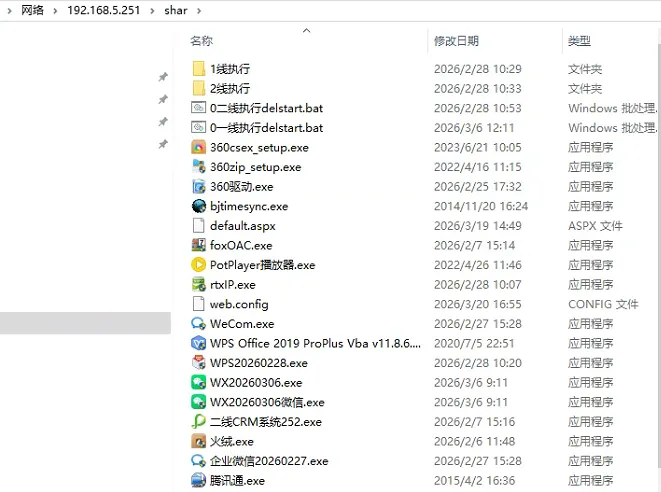Select the web.config file icon
661x492 pixels.
click(x=199, y=304)
